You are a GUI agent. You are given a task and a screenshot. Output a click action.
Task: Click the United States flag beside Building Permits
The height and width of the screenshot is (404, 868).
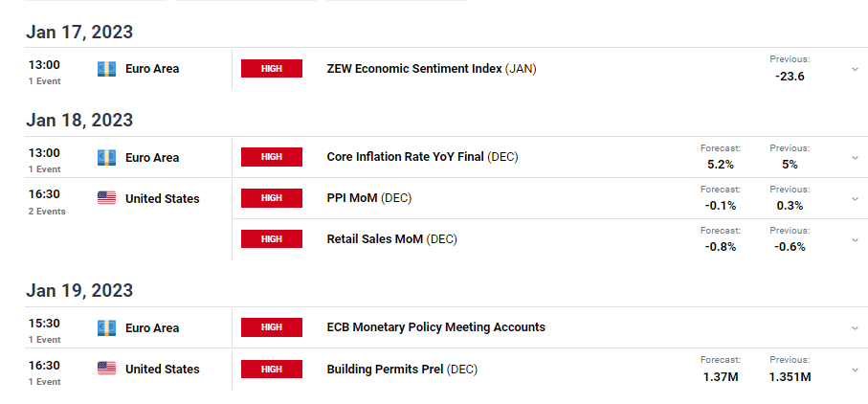tap(107, 369)
